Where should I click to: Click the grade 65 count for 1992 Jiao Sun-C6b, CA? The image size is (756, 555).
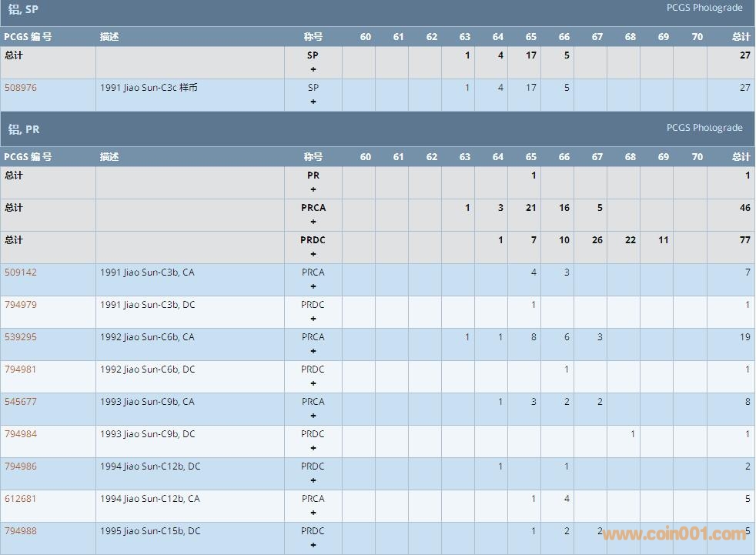[x=534, y=337]
